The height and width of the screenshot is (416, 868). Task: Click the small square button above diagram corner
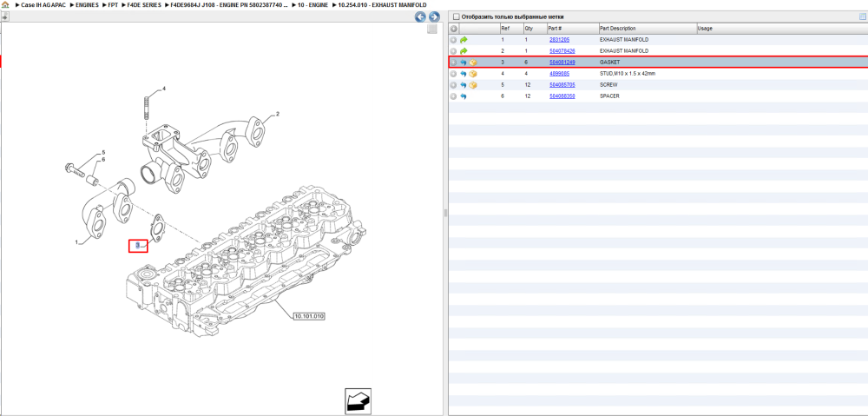point(432,30)
